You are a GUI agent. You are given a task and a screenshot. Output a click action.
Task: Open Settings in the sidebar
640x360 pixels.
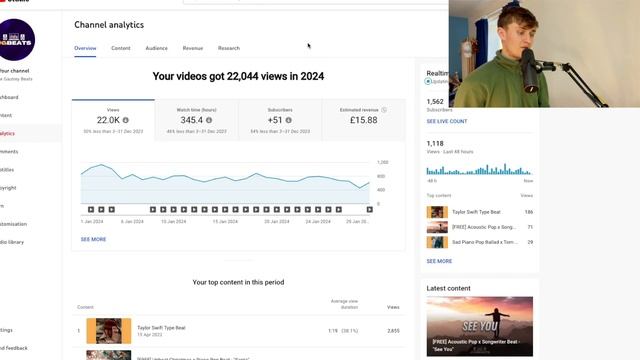(x=6, y=330)
